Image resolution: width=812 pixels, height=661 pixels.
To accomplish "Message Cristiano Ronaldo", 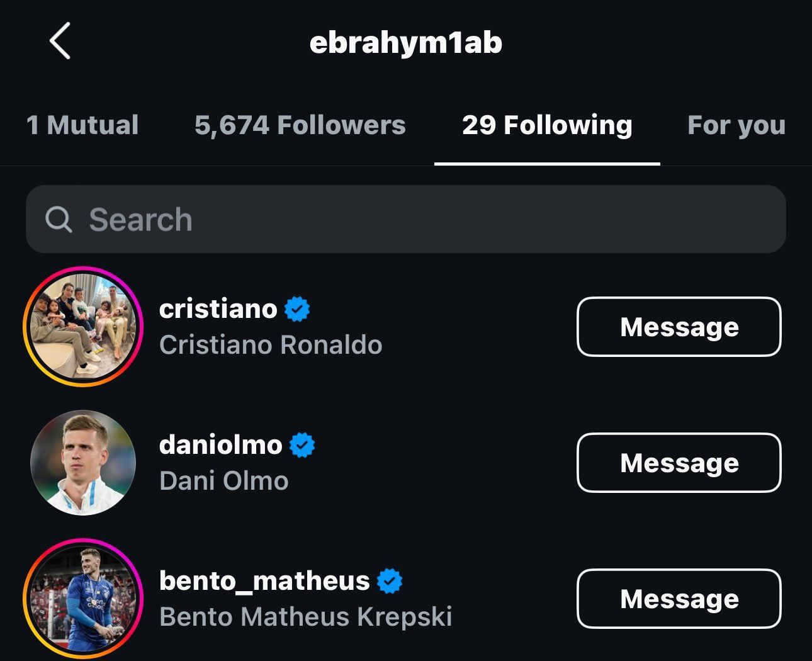I will (x=679, y=327).
